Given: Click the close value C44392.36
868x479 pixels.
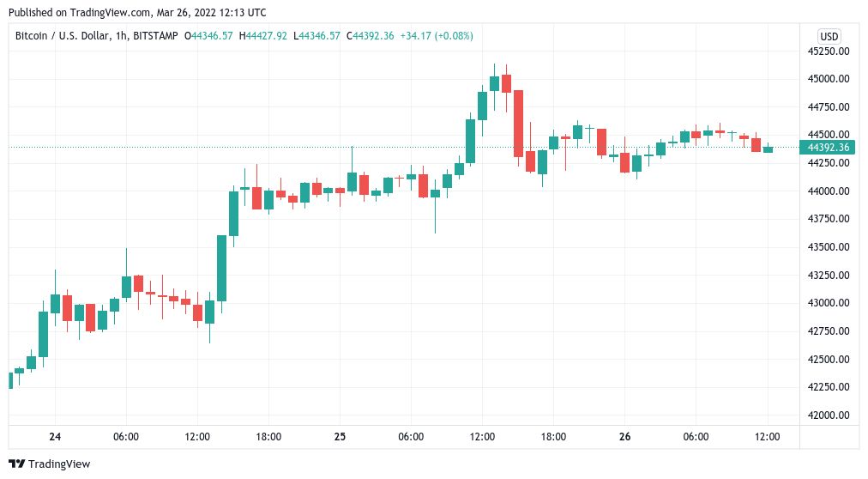Looking at the screenshot, I should pos(375,36).
